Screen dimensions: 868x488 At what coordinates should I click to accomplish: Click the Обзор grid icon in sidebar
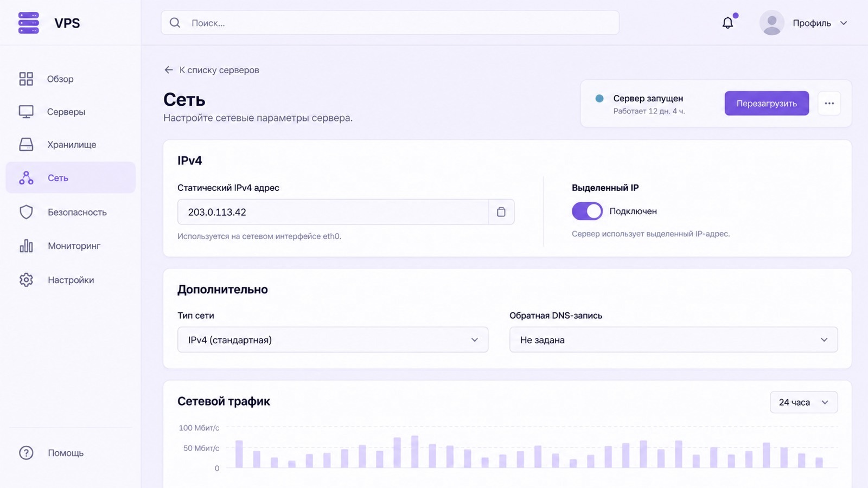coord(26,79)
